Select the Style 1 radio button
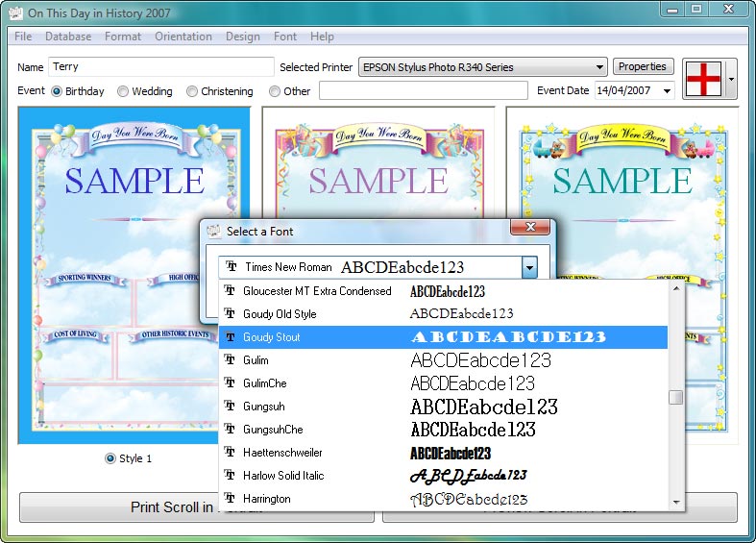This screenshot has width=756, height=543. 110,458
